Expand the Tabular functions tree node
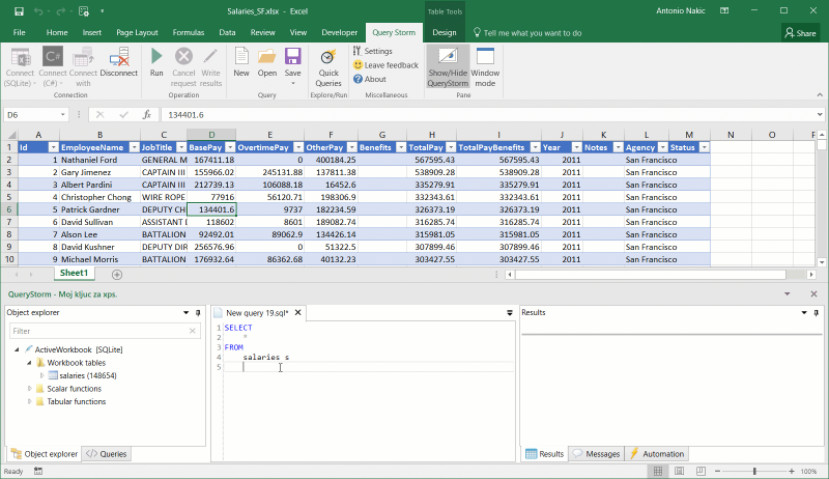The height and width of the screenshot is (479, 829). [28, 401]
